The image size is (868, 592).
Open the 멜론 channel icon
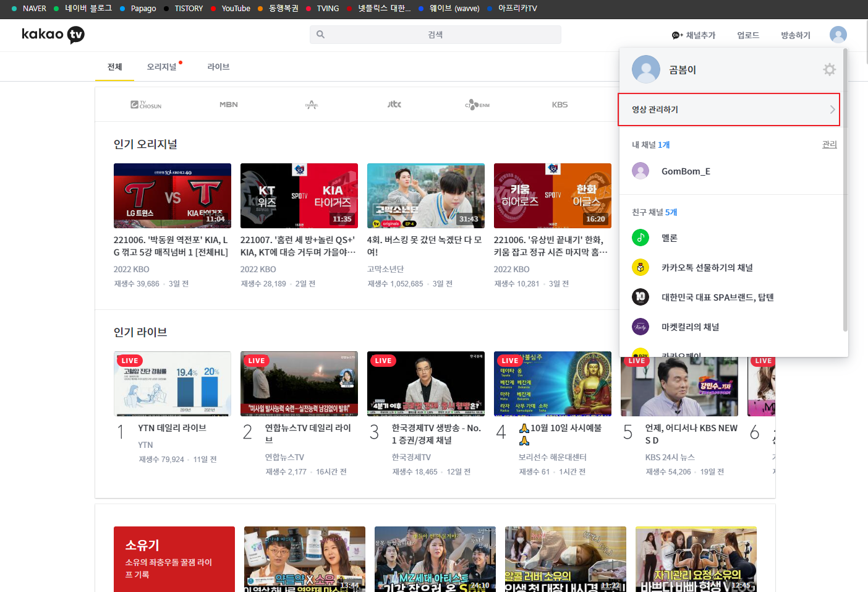pos(640,238)
